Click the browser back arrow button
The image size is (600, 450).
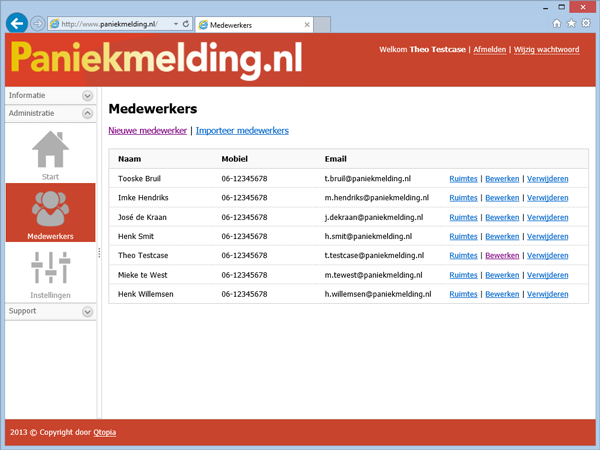(16, 22)
